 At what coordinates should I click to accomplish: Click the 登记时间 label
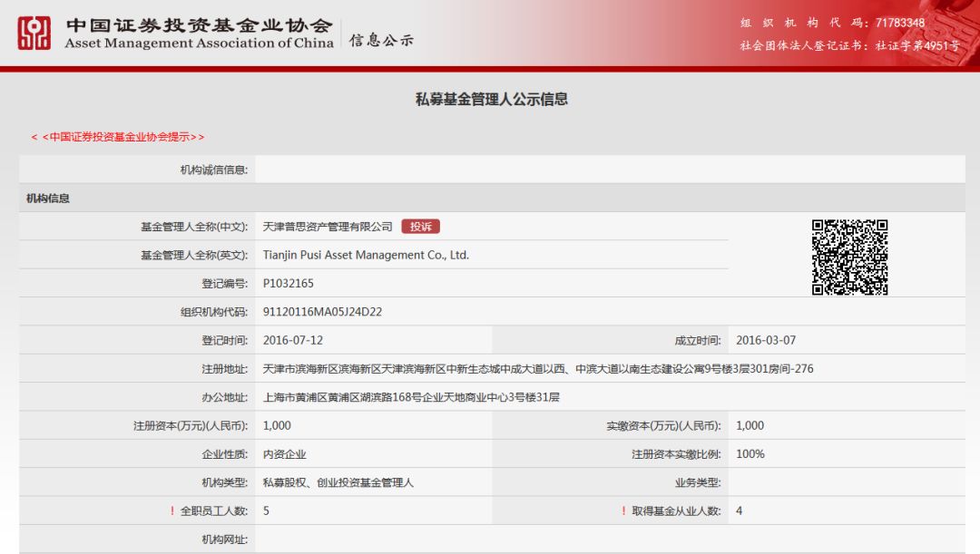coord(224,340)
